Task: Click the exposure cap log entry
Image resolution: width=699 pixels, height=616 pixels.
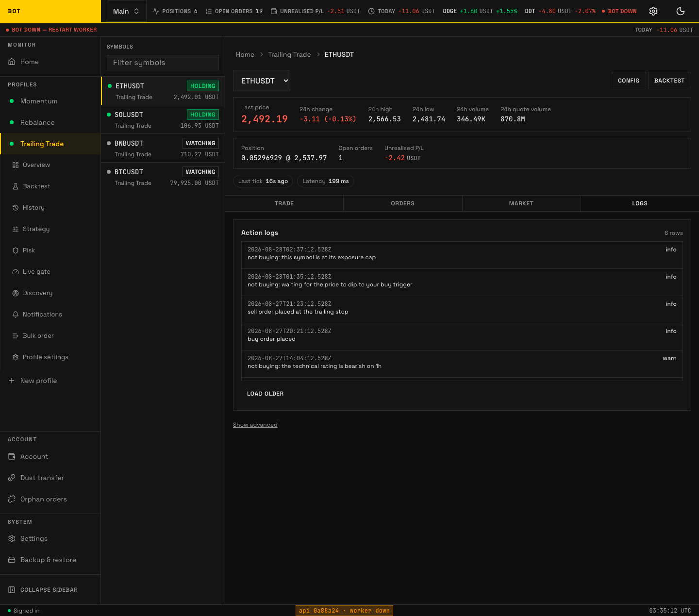Action: [x=462, y=255]
